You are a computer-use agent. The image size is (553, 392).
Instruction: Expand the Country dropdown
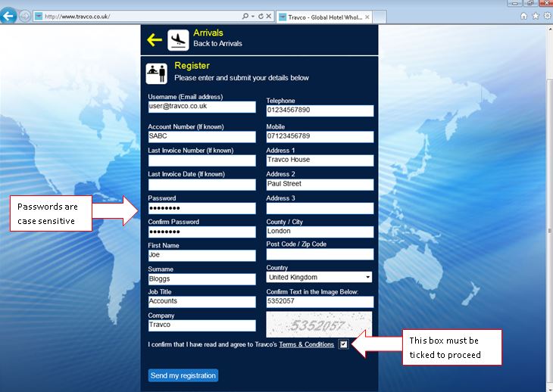point(367,277)
